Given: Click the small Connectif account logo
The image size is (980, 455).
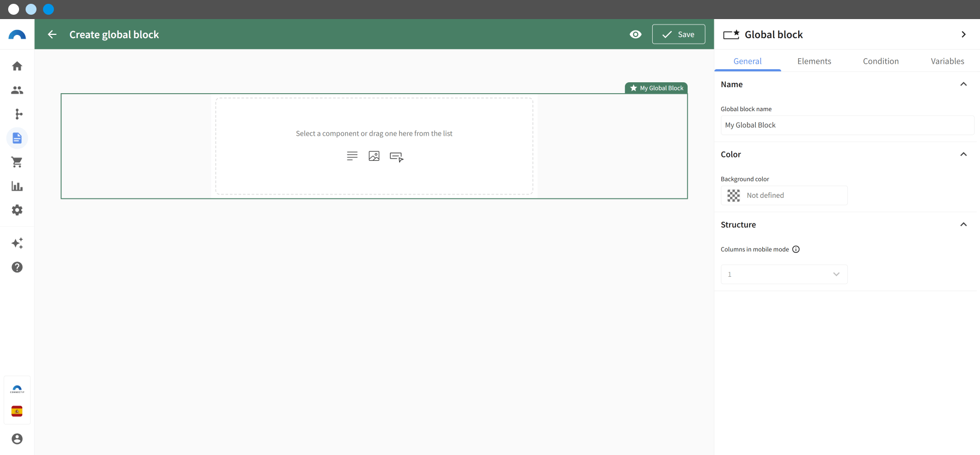Looking at the screenshot, I should click(x=17, y=389).
